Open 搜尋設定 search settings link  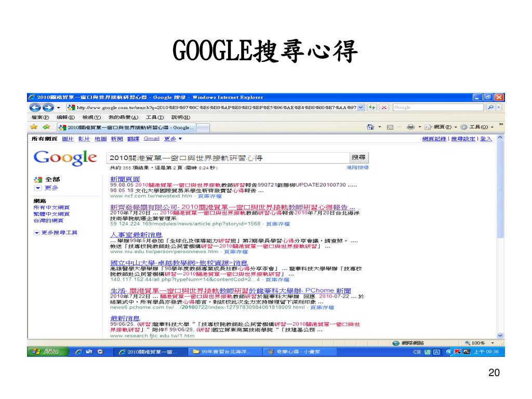click(463, 139)
